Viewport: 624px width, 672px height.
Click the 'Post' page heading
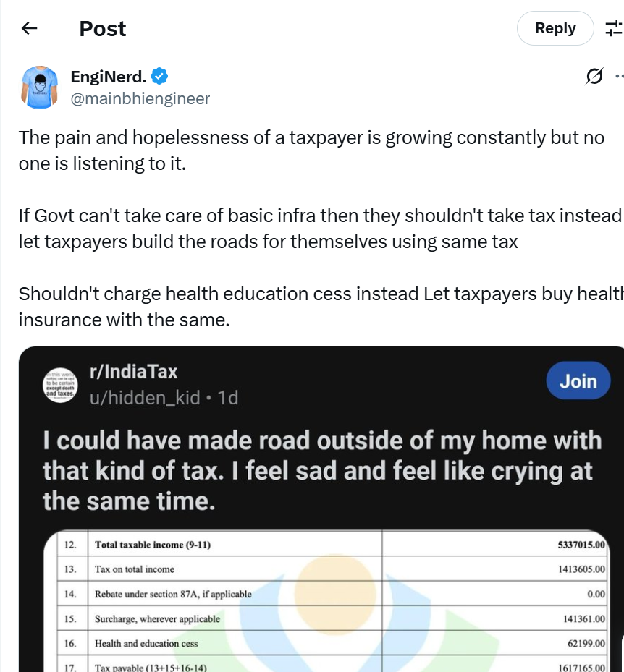point(102,28)
